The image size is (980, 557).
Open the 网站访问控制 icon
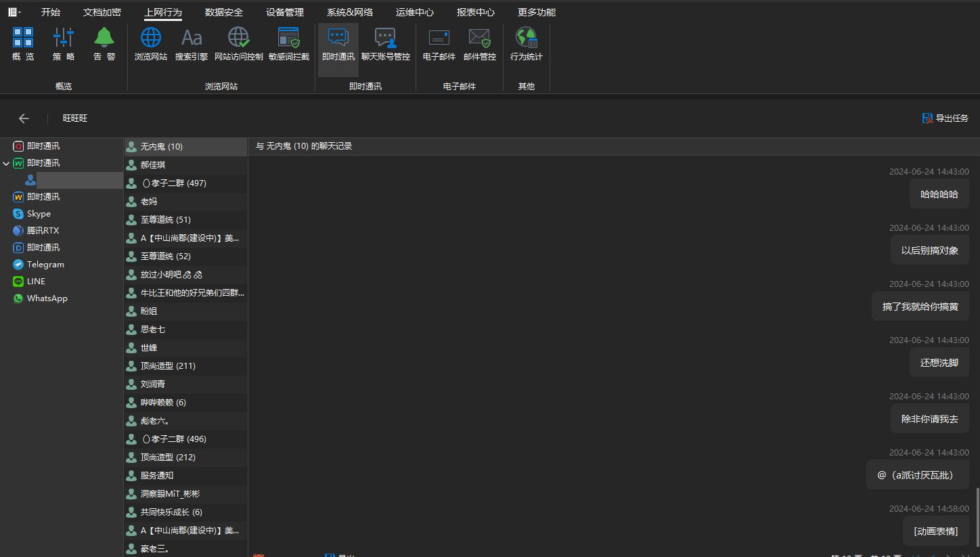[239, 44]
